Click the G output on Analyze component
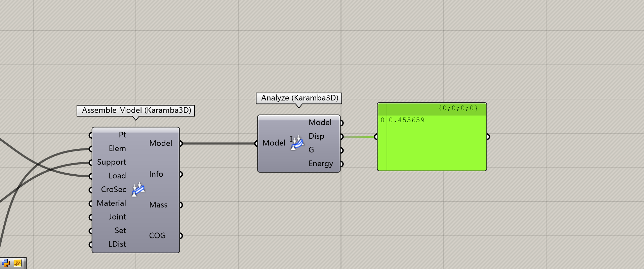Screen dimensions: 644x269 [x=311, y=150]
